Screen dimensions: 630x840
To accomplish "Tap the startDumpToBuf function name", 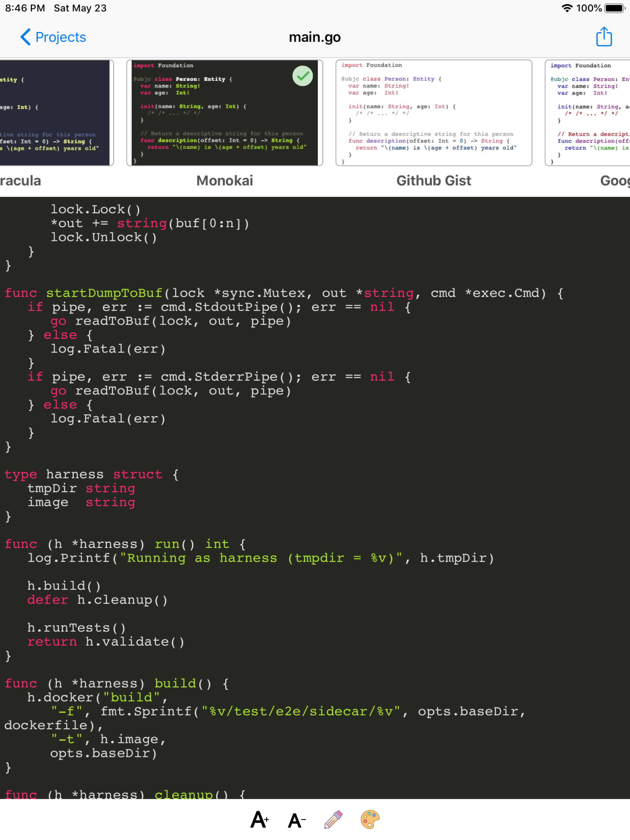I will (x=104, y=293).
